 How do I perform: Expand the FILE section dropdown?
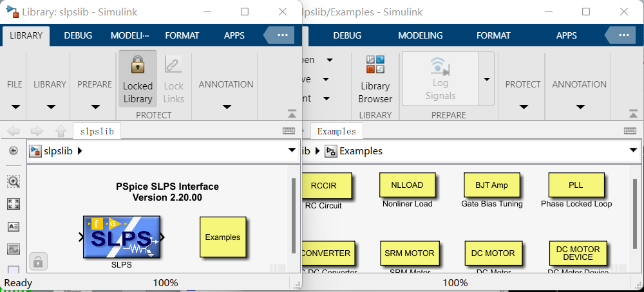coord(15,107)
